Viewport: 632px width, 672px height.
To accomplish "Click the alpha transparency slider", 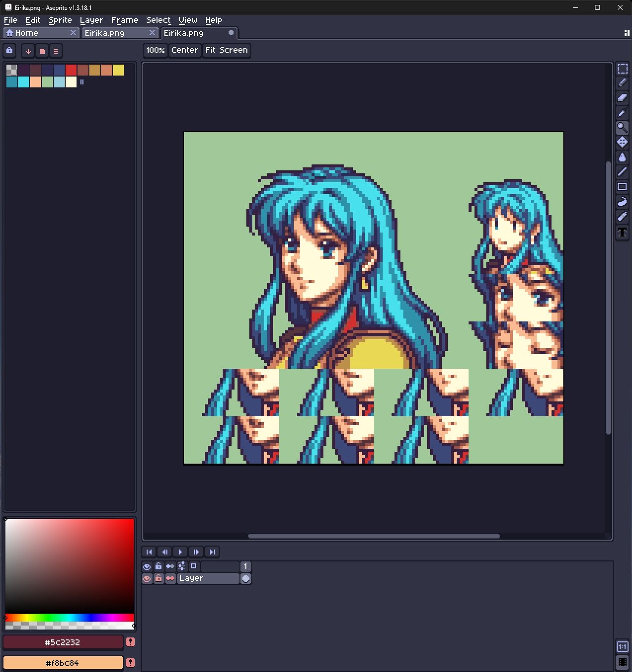I will [70, 626].
